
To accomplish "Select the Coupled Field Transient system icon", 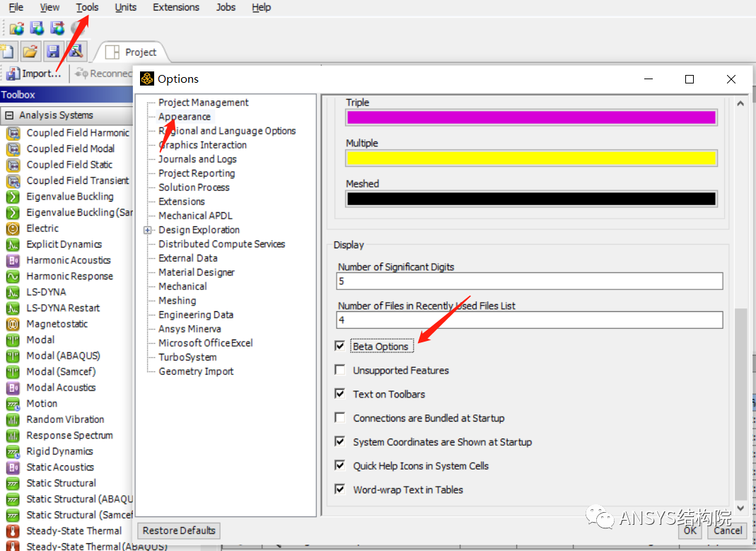I will [13, 181].
